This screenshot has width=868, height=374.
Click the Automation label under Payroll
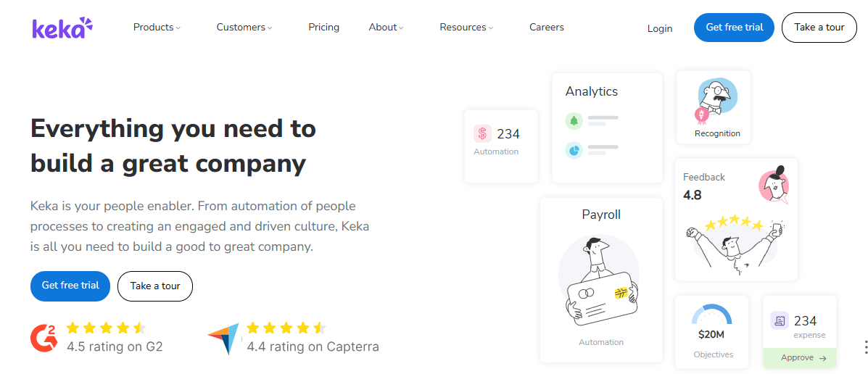[601, 342]
